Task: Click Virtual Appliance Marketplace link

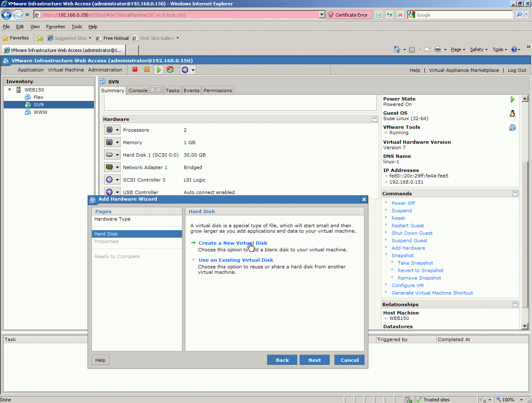Action: [x=464, y=70]
